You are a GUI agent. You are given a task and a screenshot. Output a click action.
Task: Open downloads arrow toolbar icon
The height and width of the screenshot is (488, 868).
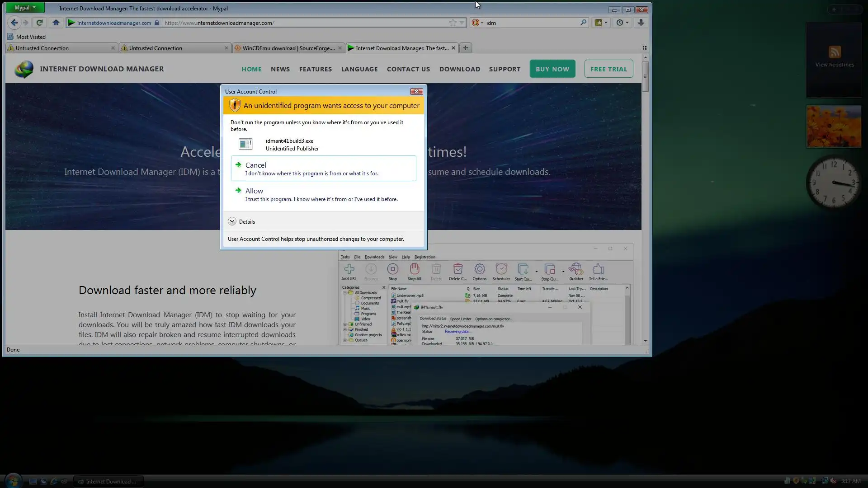click(x=641, y=23)
